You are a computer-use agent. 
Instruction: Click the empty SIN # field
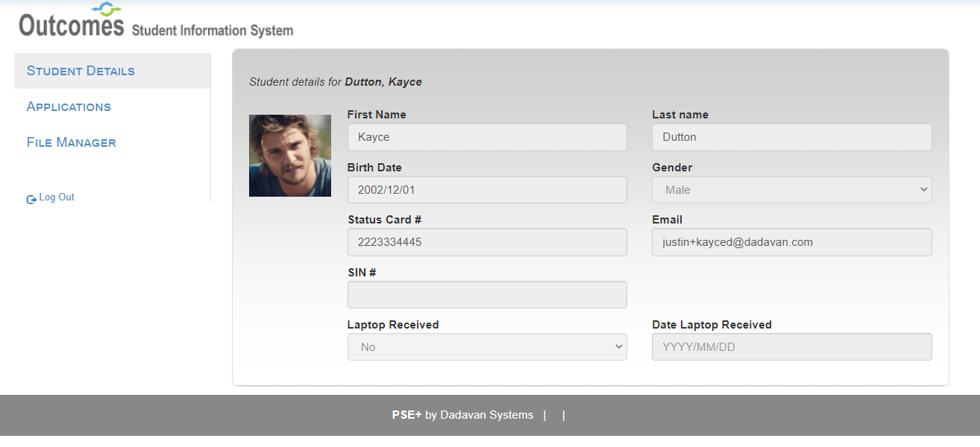(x=487, y=294)
